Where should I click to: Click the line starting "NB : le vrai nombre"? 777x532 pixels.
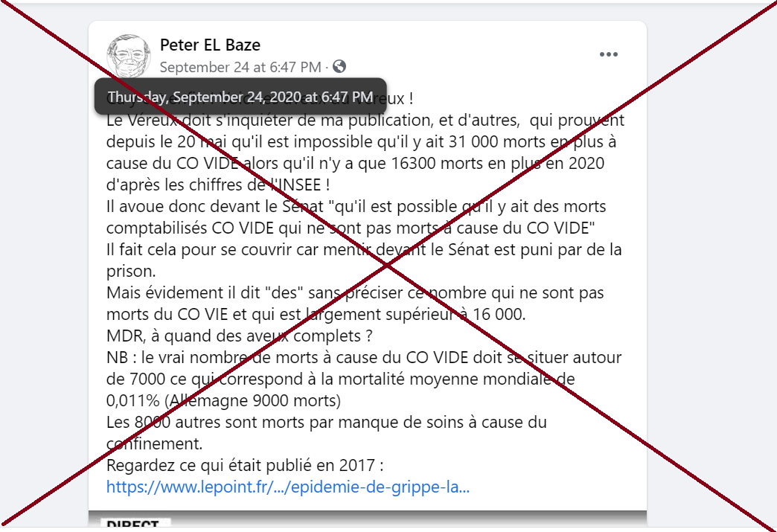[x=364, y=358]
